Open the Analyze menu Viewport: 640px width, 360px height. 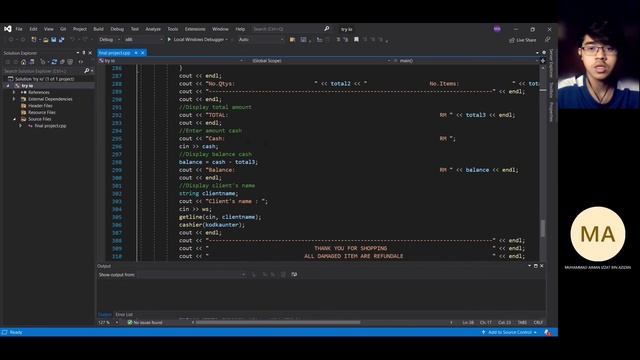tap(153, 29)
